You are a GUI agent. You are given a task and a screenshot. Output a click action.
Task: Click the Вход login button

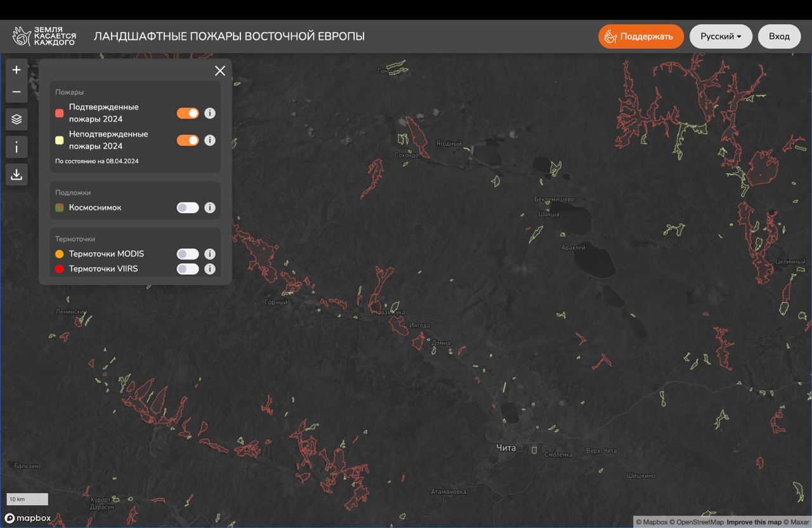[x=779, y=36]
